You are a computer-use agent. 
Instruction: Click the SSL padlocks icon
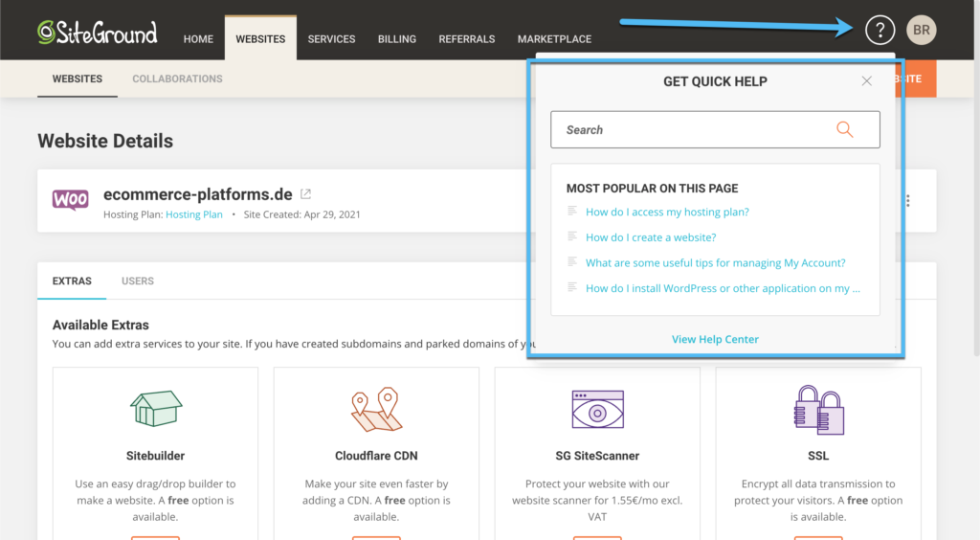point(819,410)
